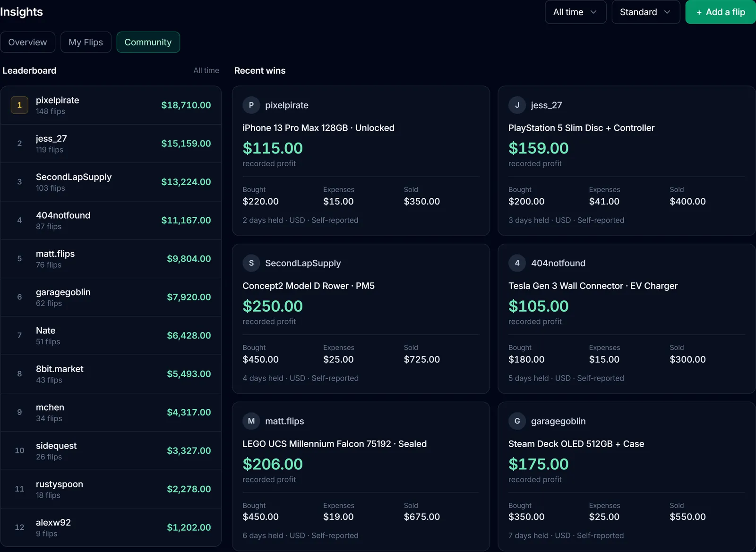Open the Tesla Gen 3 Wall Connector title
The width and height of the screenshot is (756, 552).
(593, 286)
